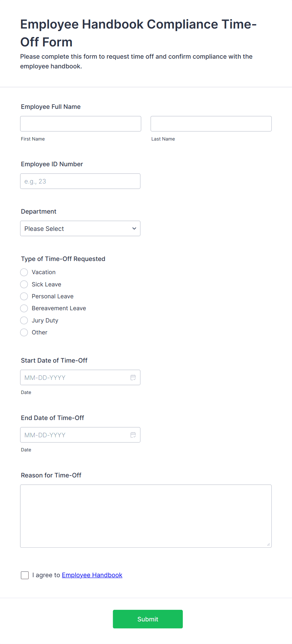Open the Start Date calendar icon

coord(133,377)
